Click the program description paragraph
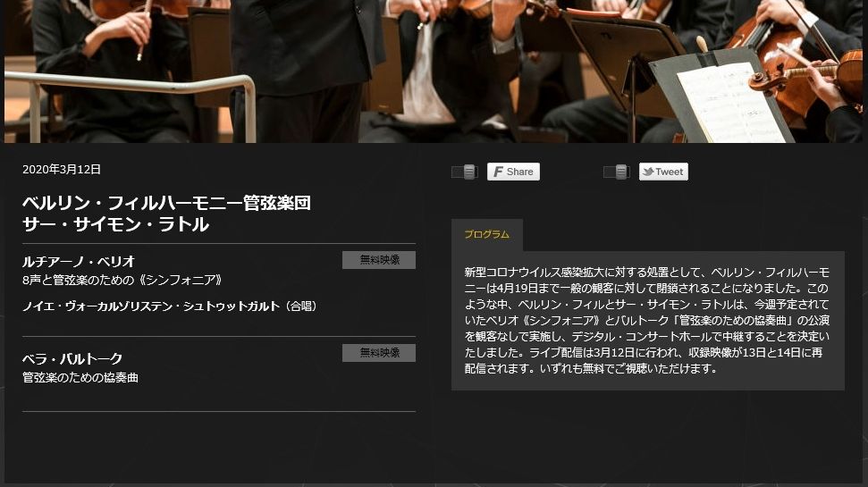The image size is (868, 487). click(647, 321)
